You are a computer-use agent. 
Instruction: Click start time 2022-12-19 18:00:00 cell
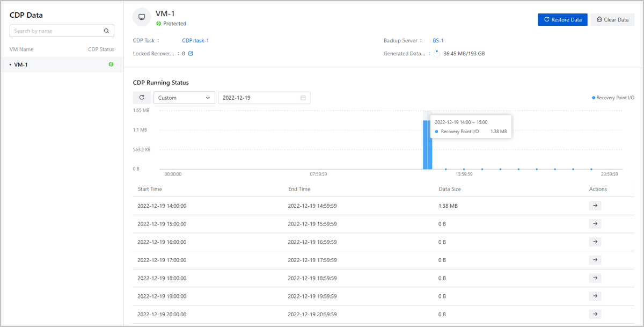[162, 278]
